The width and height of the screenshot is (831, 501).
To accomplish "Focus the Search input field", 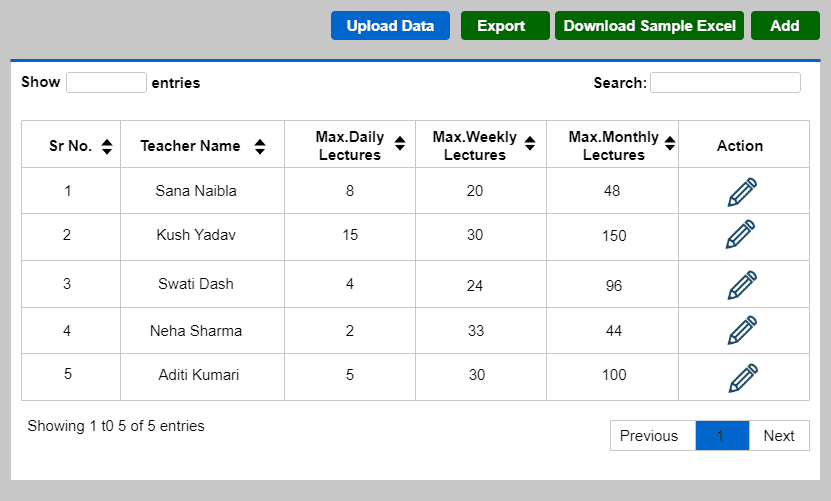I will tap(726, 83).
